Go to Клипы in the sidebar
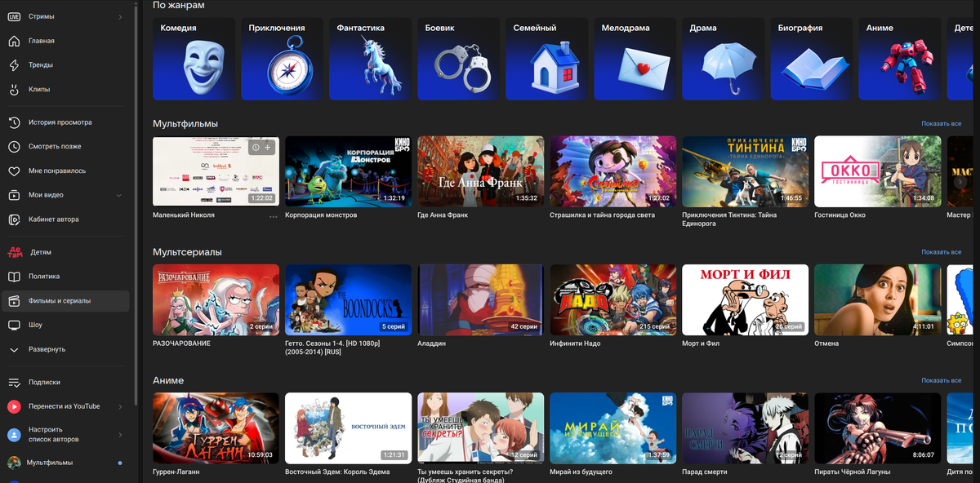This screenshot has width=980, height=483. (x=65, y=89)
